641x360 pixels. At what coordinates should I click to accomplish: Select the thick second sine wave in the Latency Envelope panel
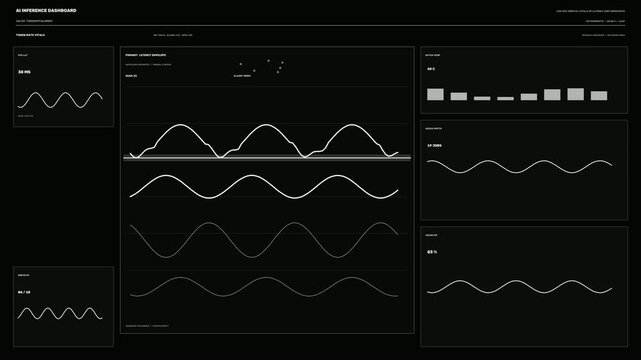pos(264,187)
